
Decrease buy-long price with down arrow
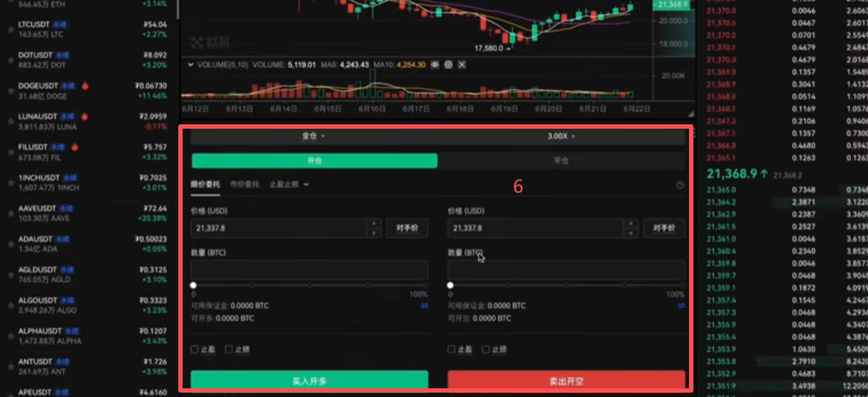click(x=374, y=233)
